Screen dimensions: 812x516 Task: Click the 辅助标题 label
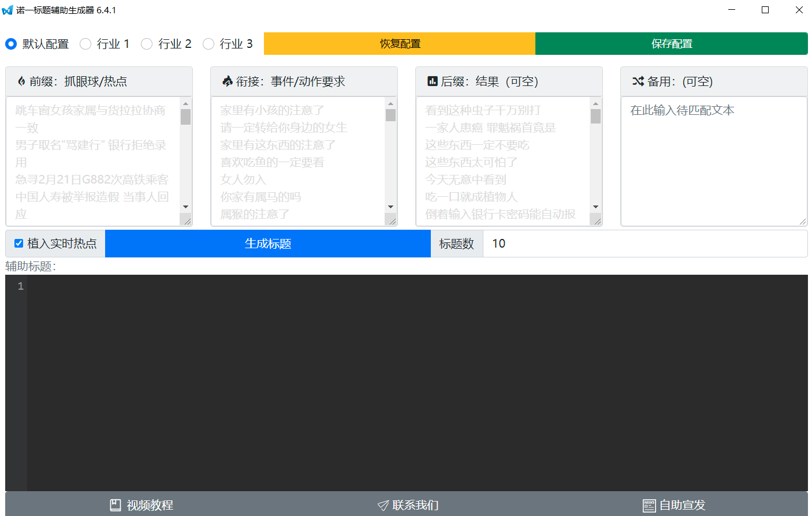pyautogui.click(x=31, y=266)
